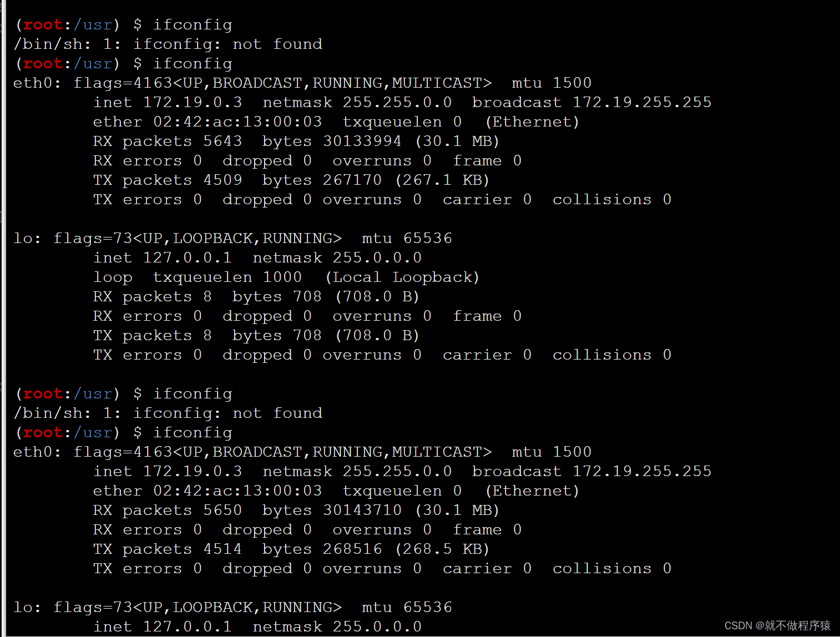Click the CSDN watermark in bottom corner

click(x=777, y=625)
